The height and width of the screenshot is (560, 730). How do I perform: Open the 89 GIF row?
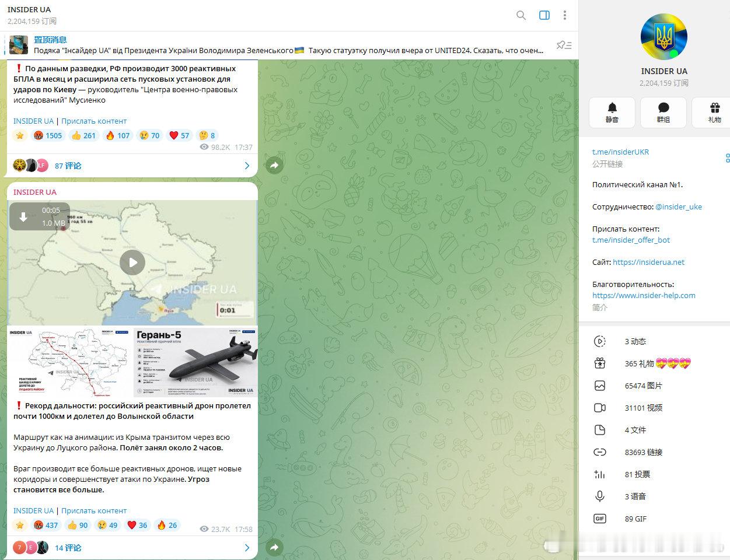(654, 519)
